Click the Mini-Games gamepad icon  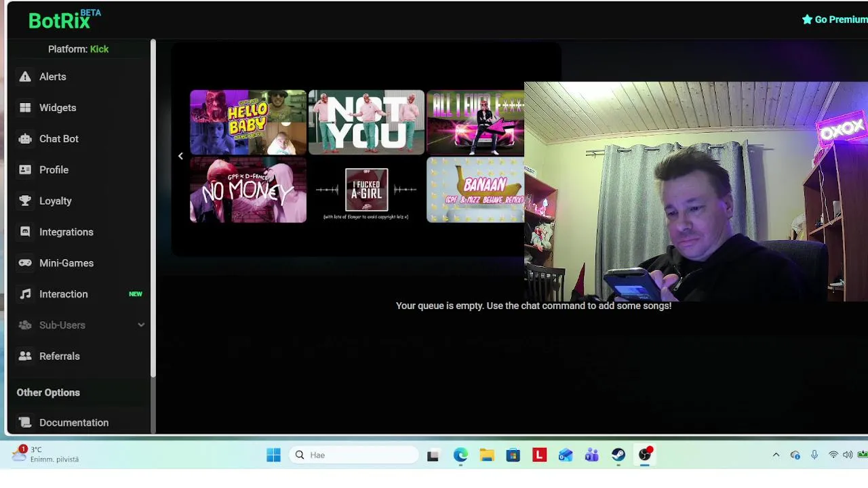click(25, 263)
